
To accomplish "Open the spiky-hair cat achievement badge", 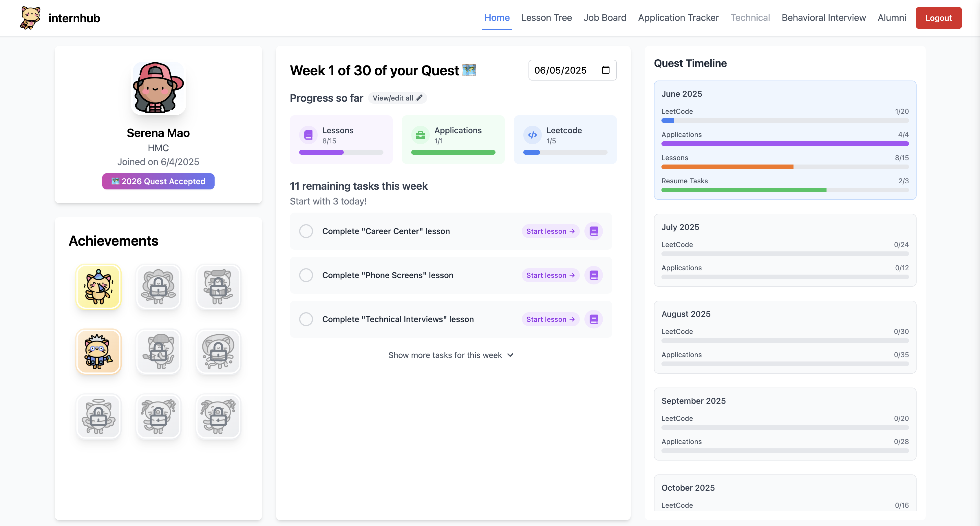I will click(98, 351).
